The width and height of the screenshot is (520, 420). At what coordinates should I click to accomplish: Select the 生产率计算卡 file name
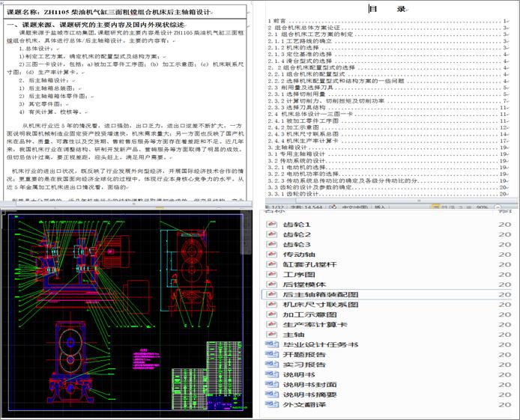coord(315,324)
